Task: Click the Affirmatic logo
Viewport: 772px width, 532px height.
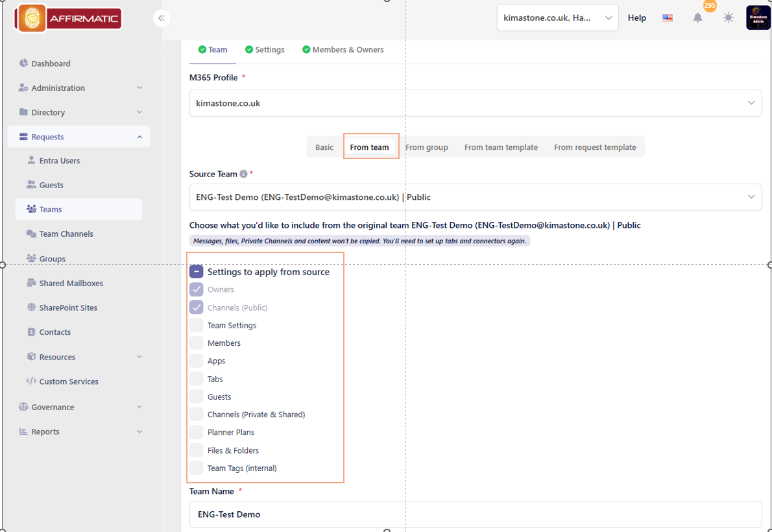Action: tap(69, 18)
